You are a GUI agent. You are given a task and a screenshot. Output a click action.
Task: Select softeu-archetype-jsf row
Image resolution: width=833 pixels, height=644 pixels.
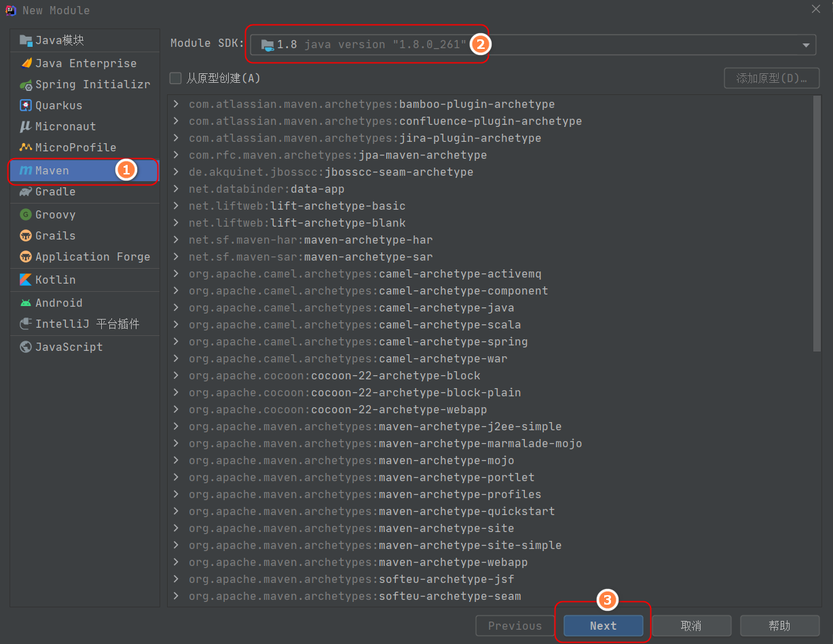490,579
